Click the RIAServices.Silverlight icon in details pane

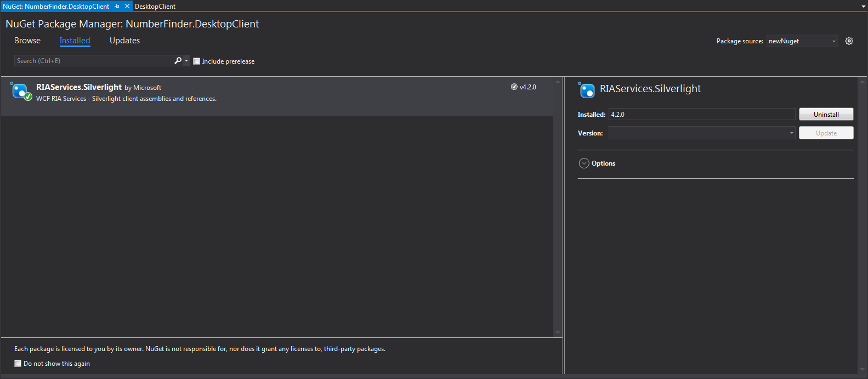tap(587, 90)
